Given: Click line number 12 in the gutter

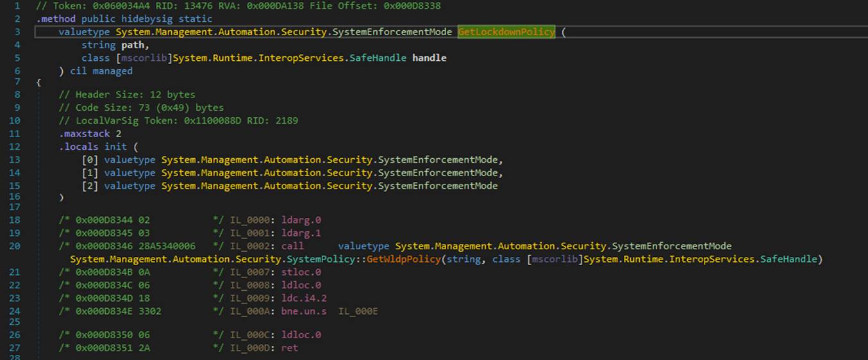Looking at the screenshot, I should pos(14,147).
